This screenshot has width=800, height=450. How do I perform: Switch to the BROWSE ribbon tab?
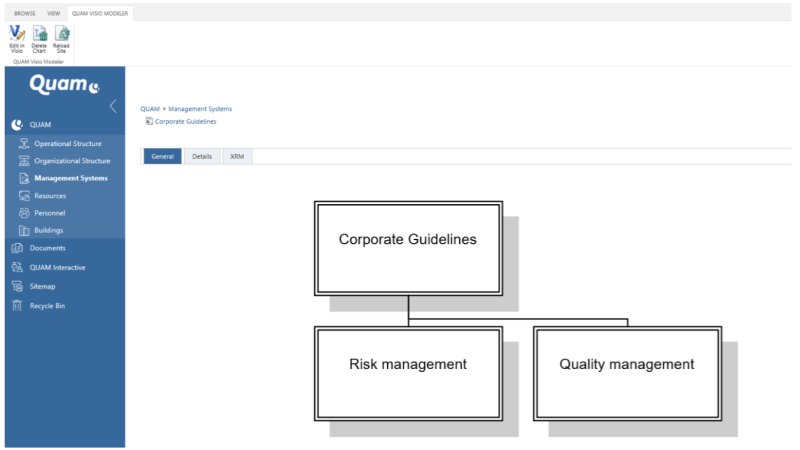coord(25,13)
